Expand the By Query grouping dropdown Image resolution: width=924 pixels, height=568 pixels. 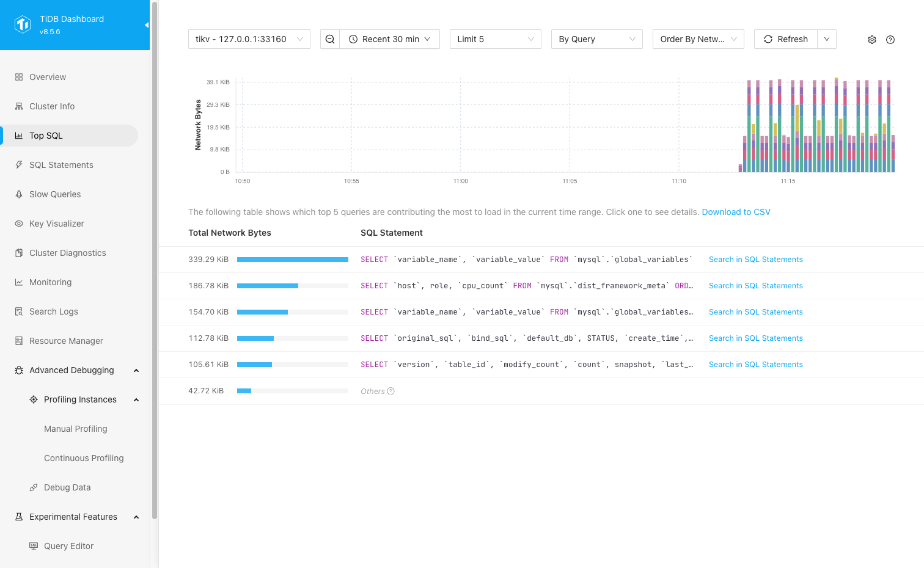[x=596, y=39]
